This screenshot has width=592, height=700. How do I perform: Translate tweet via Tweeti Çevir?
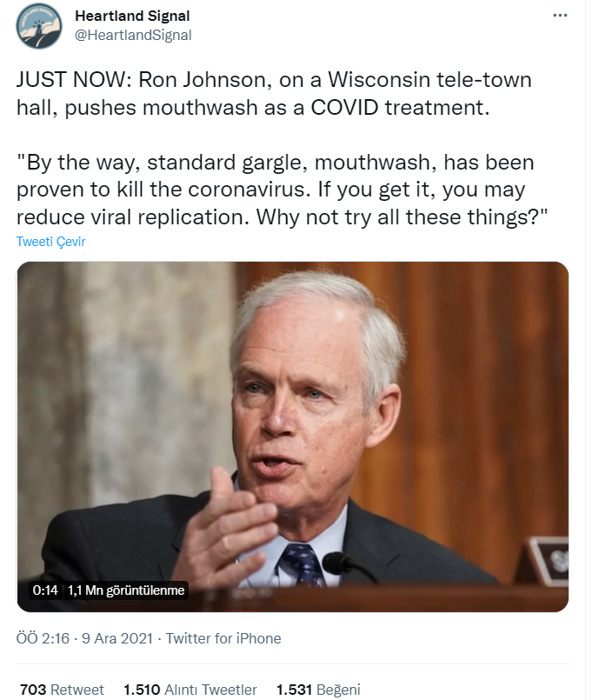tap(51, 242)
